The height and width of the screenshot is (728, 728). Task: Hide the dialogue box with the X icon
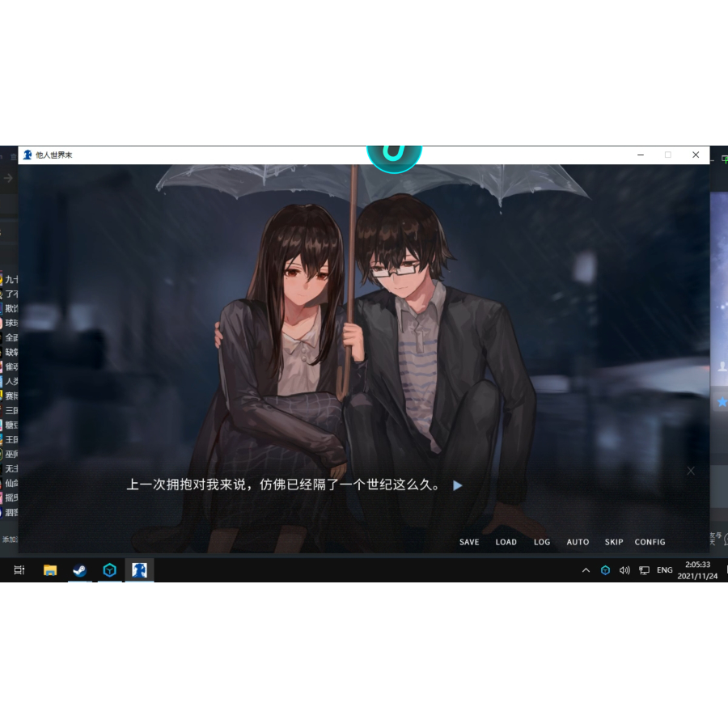[x=691, y=471]
